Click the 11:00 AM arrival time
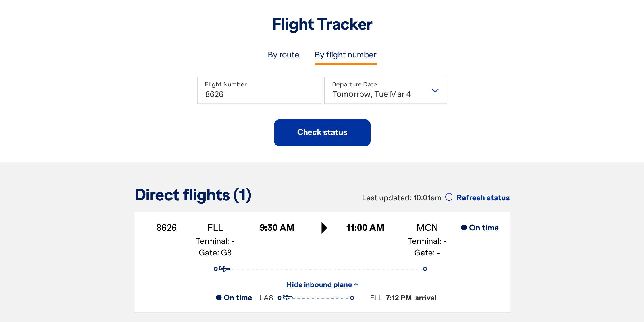Viewport: 644px width, 322px height. tap(365, 228)
